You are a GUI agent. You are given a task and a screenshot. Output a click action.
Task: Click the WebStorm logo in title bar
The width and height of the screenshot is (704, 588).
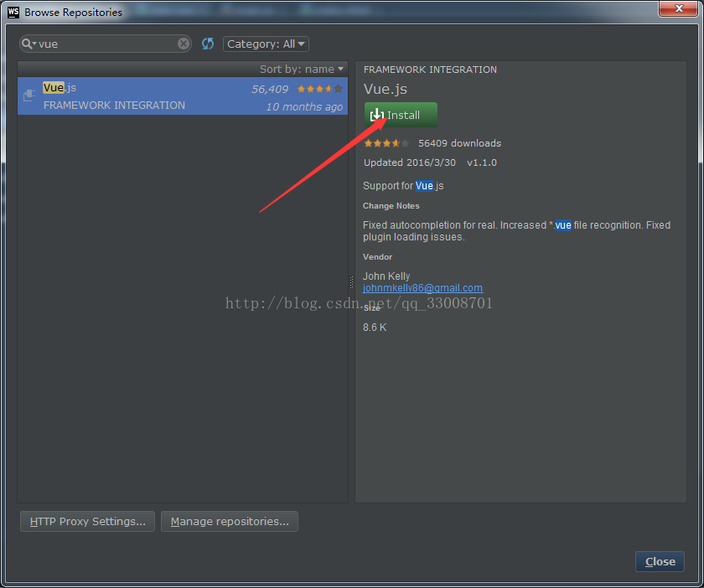[13, 12]
